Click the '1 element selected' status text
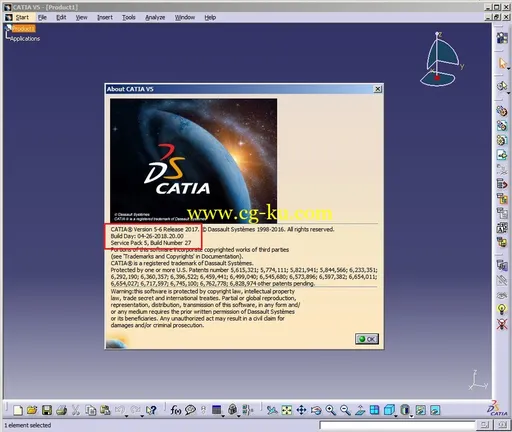The height and width of the screenshot is (432, 512). coord(28,425)
